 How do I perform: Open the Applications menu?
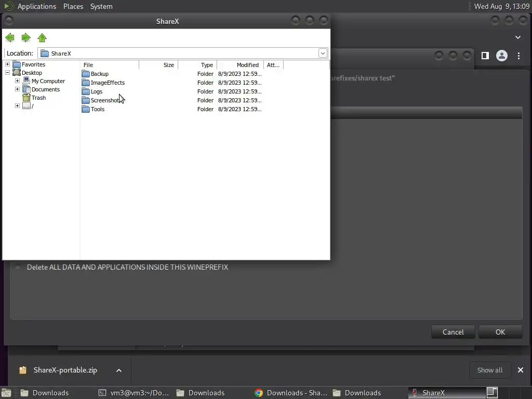coord(37,6)
